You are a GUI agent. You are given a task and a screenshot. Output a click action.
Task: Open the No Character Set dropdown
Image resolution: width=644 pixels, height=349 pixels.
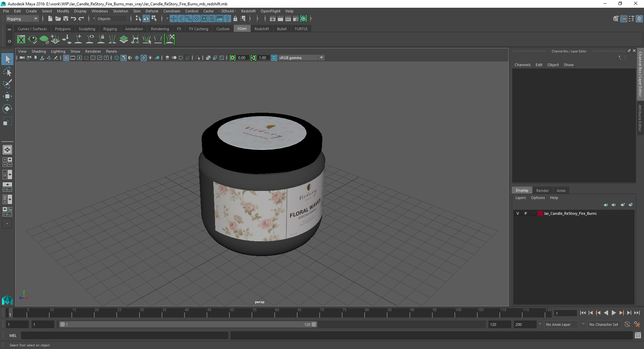click(604, 325)
